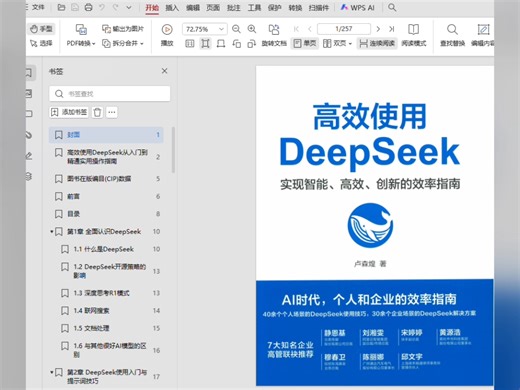The height and width of the screenshot is (390, 520).
Task: Switch to the 编辑 edit tab
Action: coord(193,7)
